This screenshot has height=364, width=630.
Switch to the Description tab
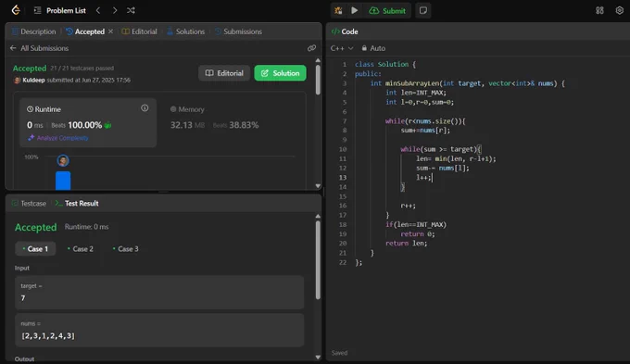click(33, 31)
